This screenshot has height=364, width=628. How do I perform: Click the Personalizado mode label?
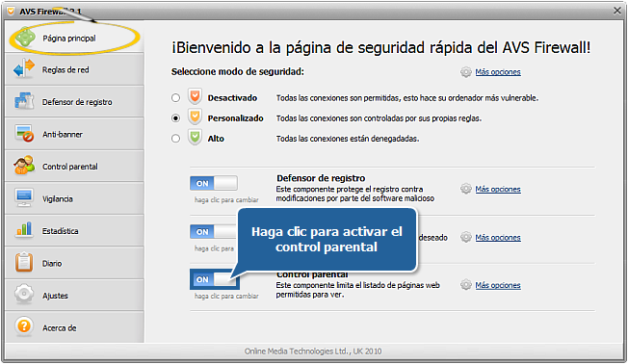pyautogui.click(x=235, y=118)
